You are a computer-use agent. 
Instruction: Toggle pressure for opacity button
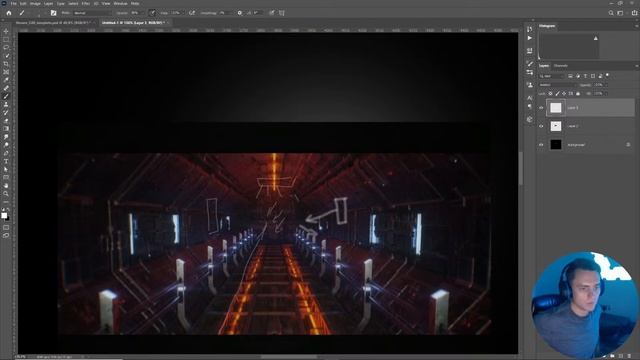point(152,13)
